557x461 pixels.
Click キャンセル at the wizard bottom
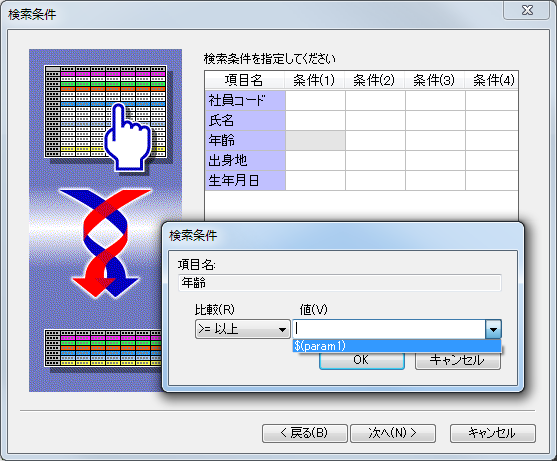click(493, 433)
